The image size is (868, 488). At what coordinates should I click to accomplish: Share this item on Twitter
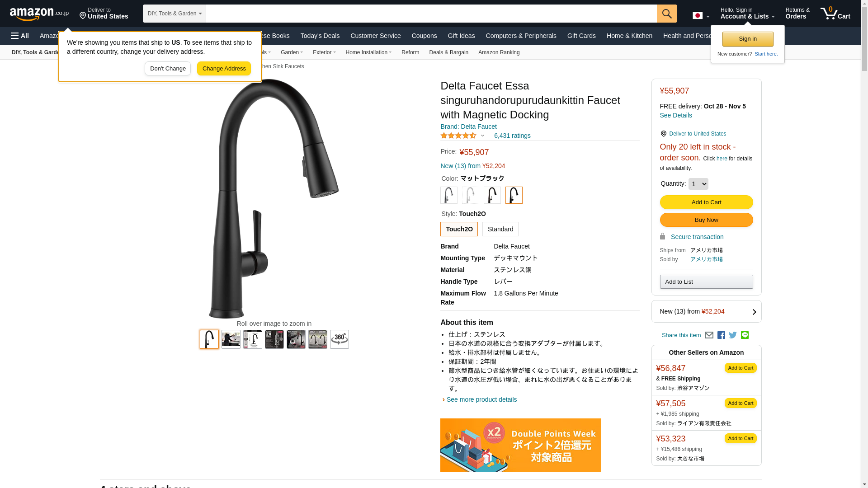pyautogui.click(x=733, y=335)
